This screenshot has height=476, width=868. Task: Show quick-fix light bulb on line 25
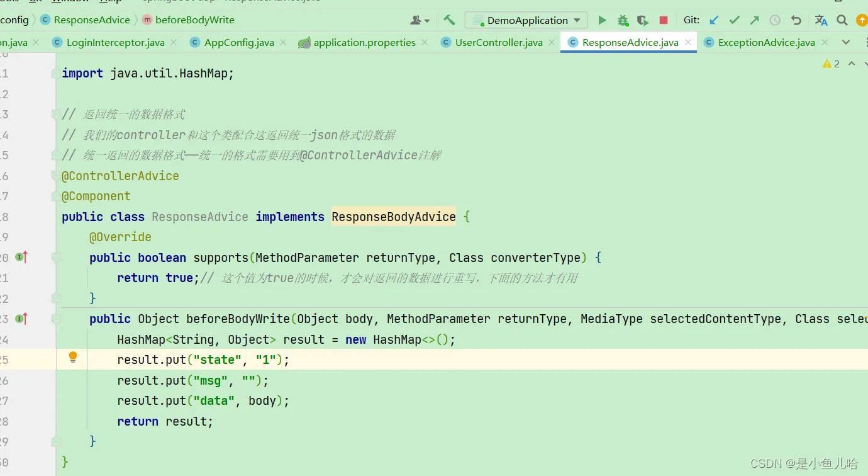tap(73, 358)
